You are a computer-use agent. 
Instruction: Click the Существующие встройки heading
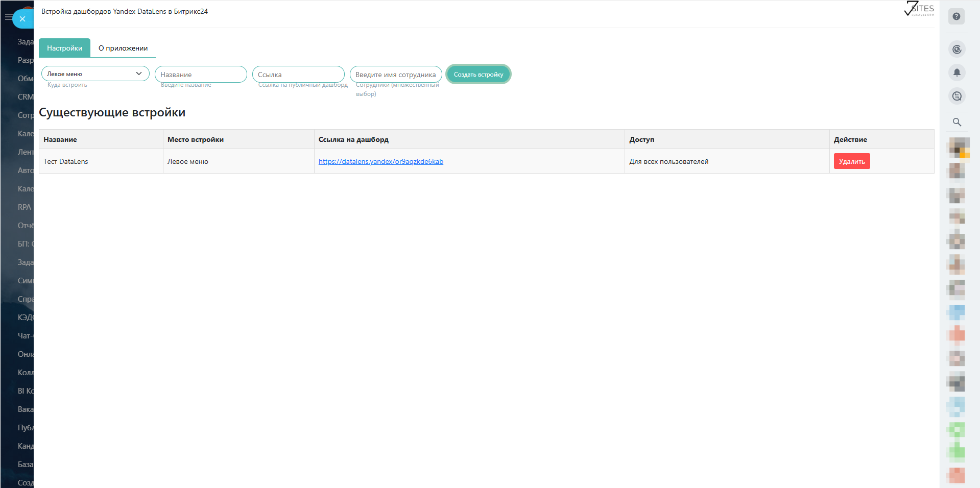(x=112, y=112)
